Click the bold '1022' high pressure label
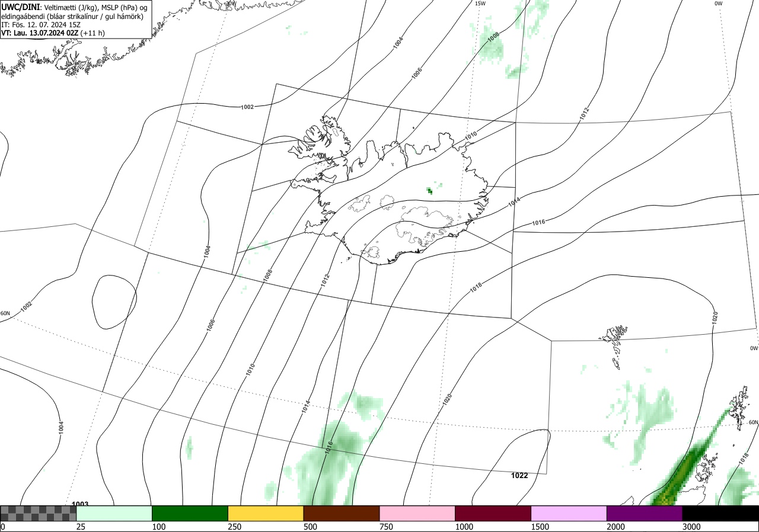Screen dimensions: 759x532 point(519,475)
